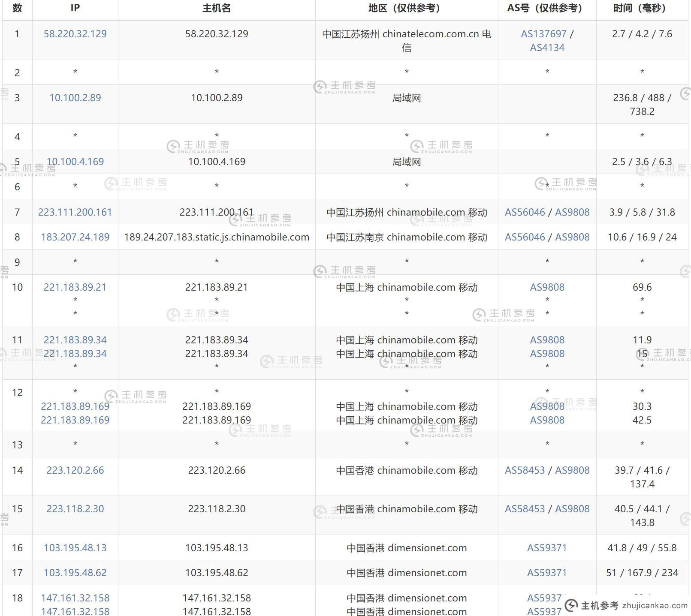The height and width of the screenshot is (616, 691).
Task: Select 局域网 in hop 3 row
Action: click(407, 98)
